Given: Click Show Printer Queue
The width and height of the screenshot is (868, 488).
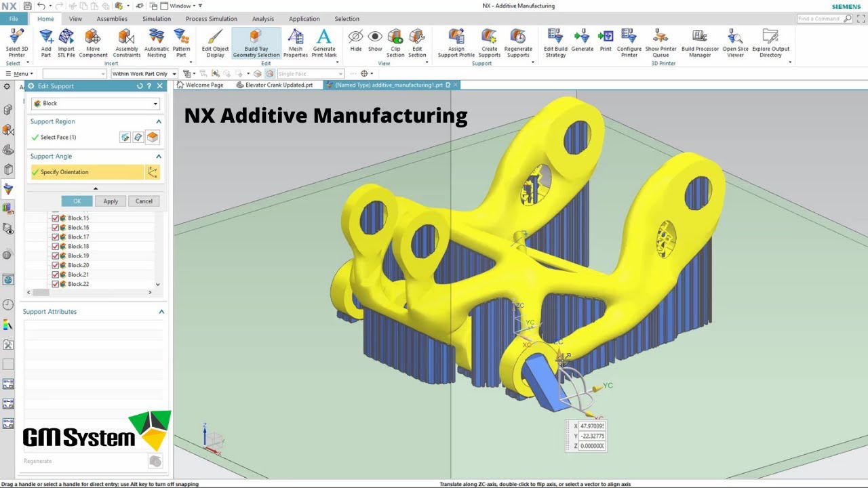Looking at the screenshot, I should click(x=660, y=43).
